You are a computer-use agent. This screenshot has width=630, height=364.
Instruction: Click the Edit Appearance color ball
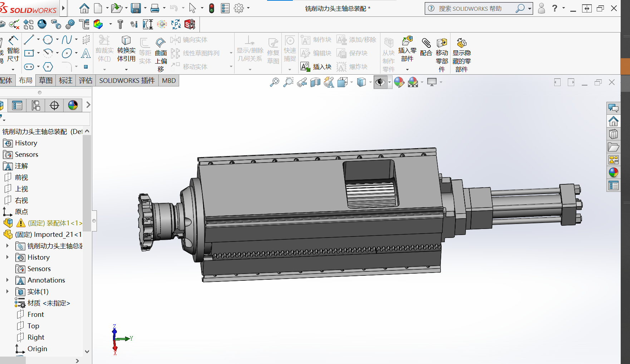pos(399,83)
